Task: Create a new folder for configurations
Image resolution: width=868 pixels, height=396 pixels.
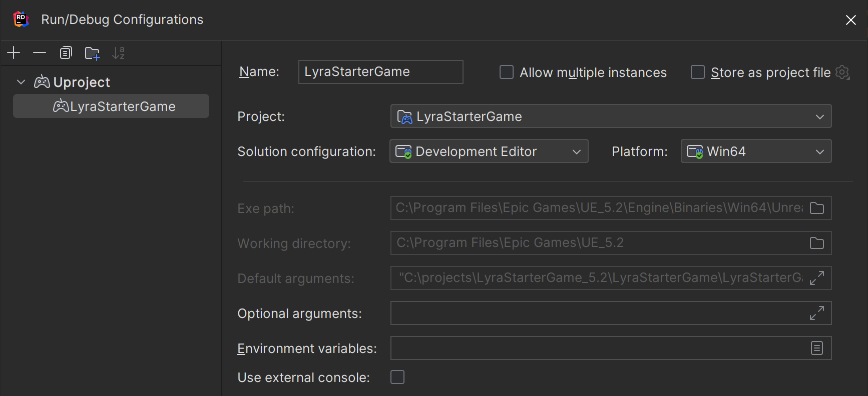Action: (x=92, y=53)
